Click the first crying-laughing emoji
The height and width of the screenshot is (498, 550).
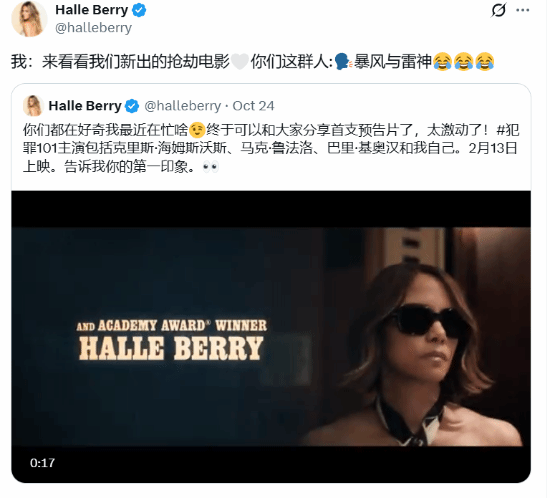point(443,62)
